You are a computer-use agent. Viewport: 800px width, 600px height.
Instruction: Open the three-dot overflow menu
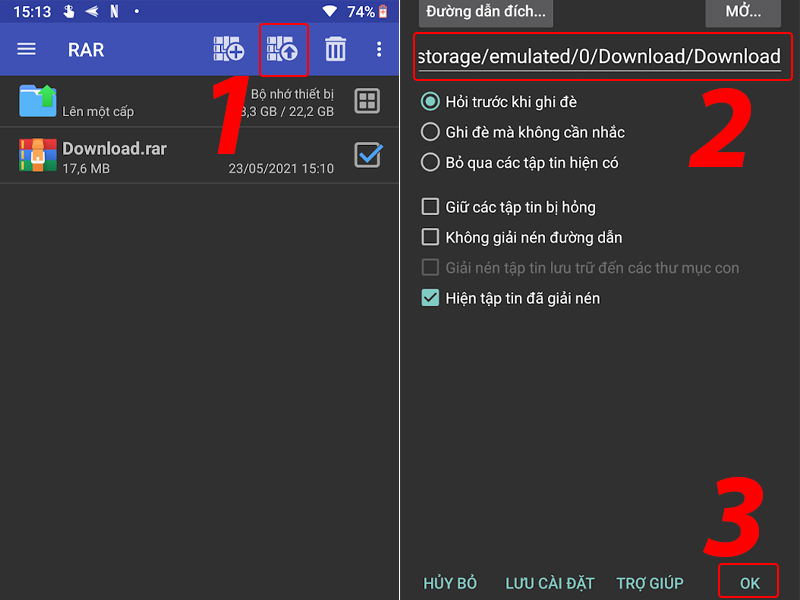[378, 49]
